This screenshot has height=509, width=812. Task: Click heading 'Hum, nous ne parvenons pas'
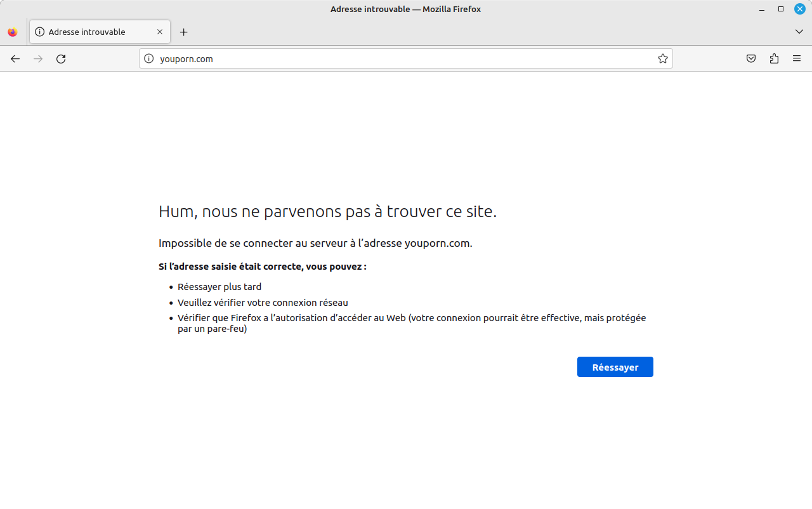(327, 211)
